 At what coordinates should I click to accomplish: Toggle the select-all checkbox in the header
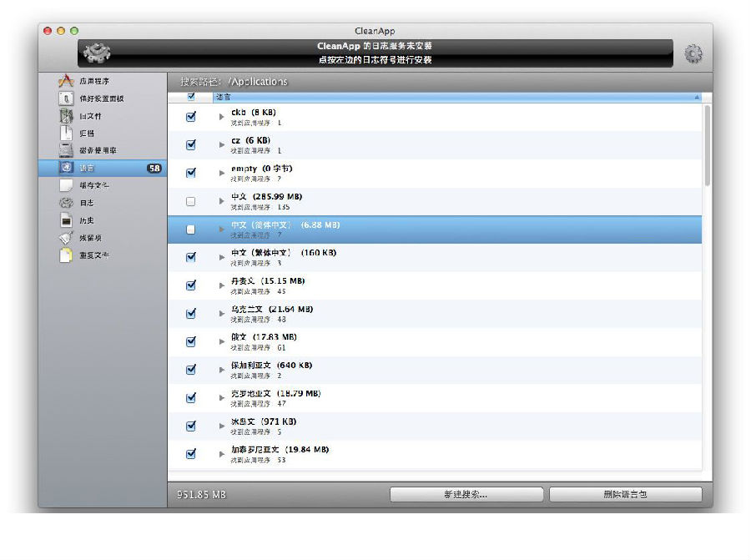coord(191,97)
